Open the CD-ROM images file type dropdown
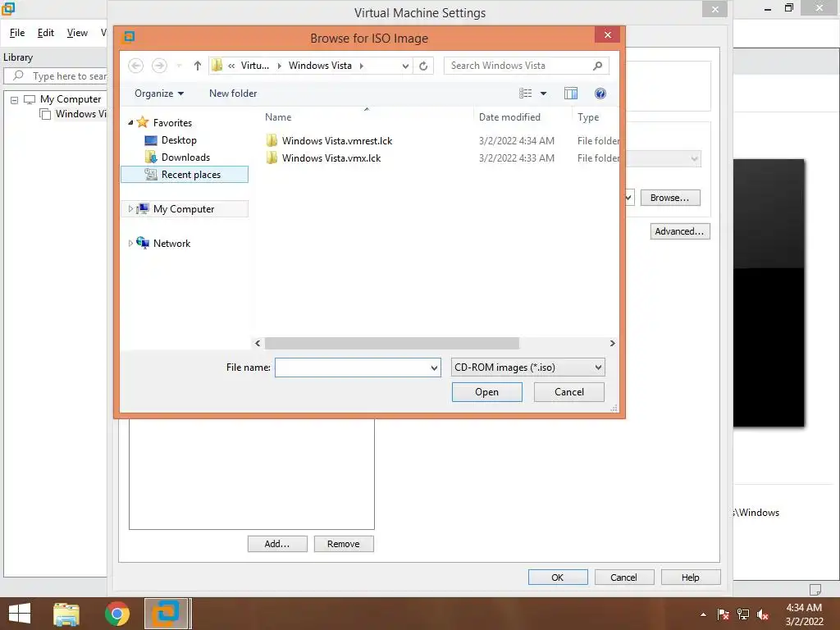The height and width of the screenshot is (630, 840). pos(527,367)
